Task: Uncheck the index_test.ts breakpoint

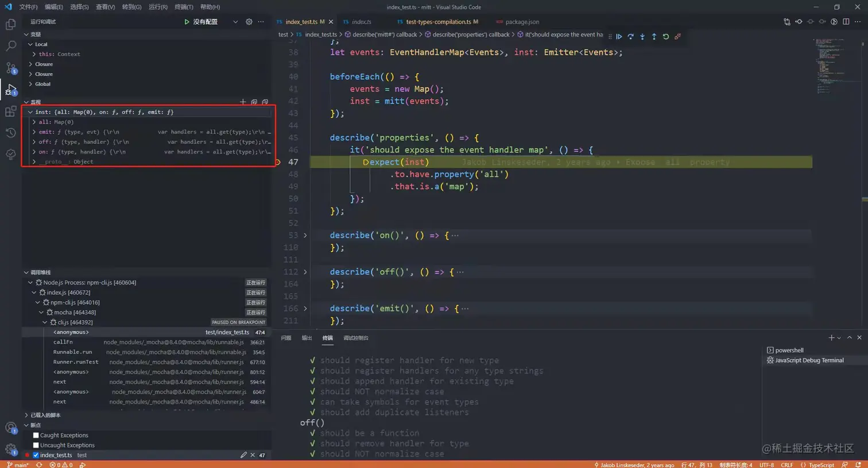Action: [x=36, y=455]
